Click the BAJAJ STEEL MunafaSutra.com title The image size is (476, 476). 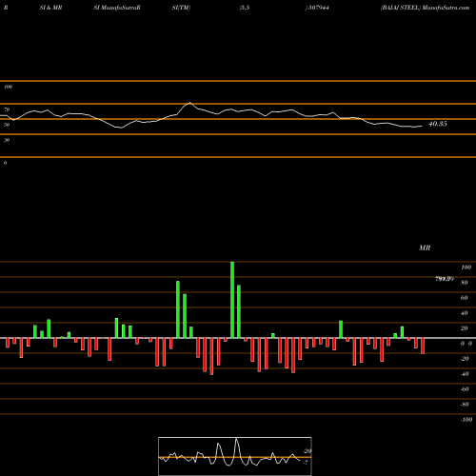tap(425, 8)
